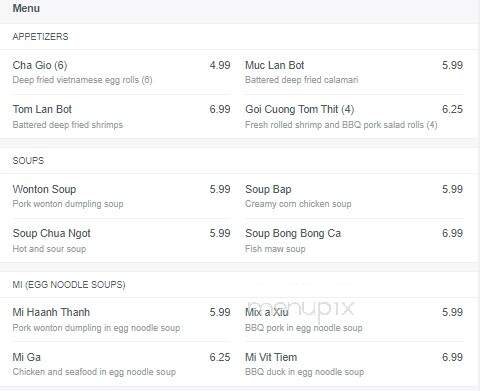480x391 pixels.
Task: Click the SOUPS section header
Action: point(28,161)
